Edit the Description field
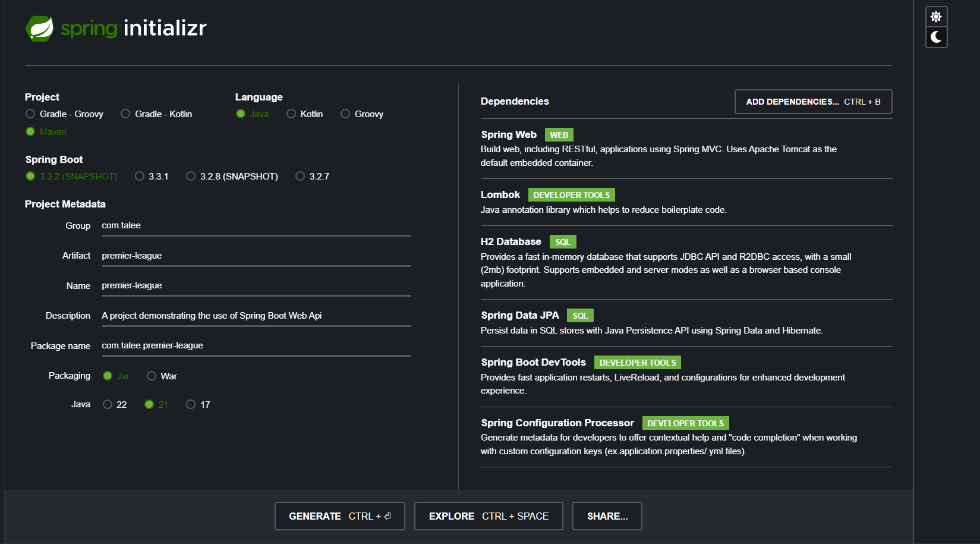Screen dimensions: 980x544 point(256,316)
